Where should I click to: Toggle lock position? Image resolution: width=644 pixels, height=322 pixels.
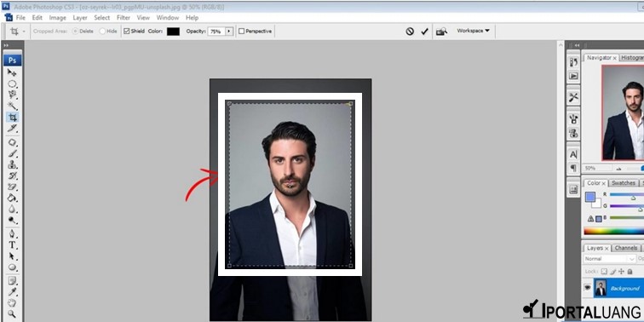click(621, 272)
